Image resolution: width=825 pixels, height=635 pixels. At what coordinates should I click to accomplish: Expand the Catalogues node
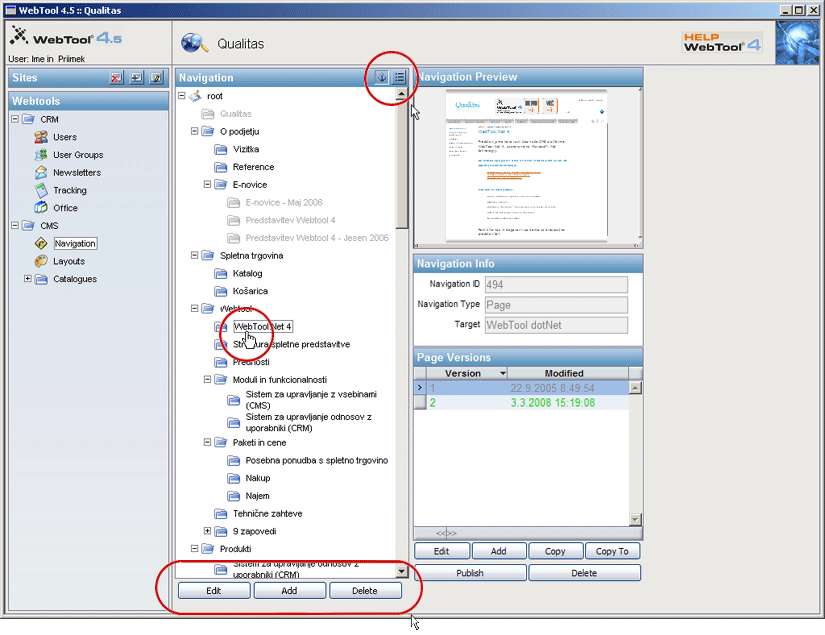coord(27,279)
